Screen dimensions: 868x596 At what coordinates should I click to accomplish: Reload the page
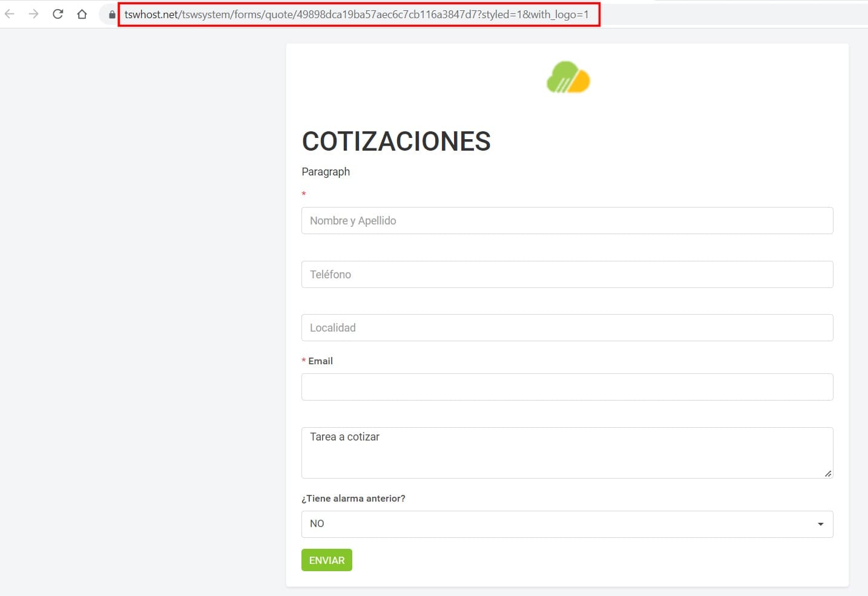tap(58, 14)
